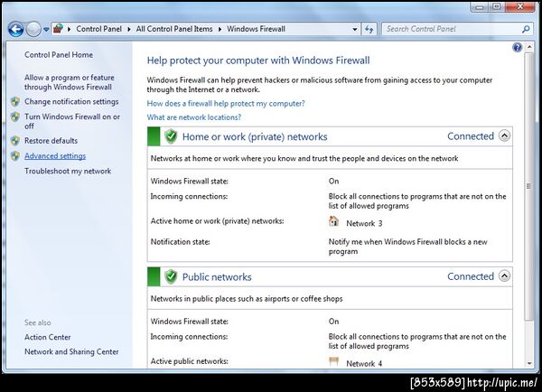The width and height of the screenshot is (542, 392).
Task: Open What are network locations link
Action: (194, 117)
